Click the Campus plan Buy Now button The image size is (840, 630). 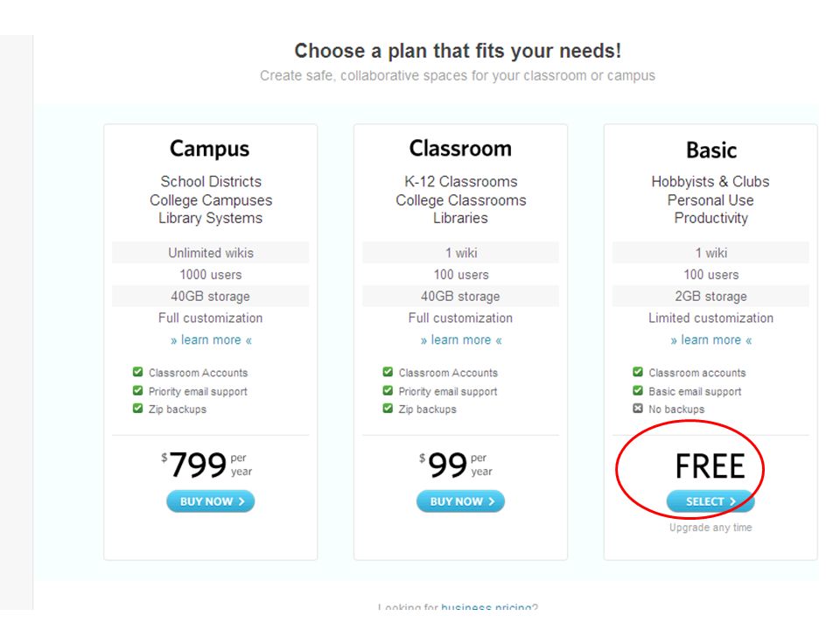click(211, 501)
